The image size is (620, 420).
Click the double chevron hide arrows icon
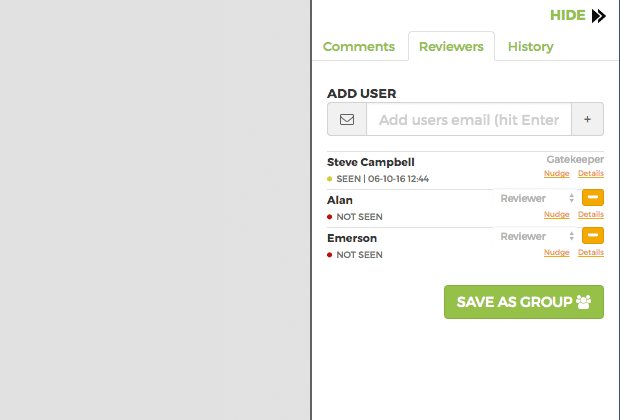point(599,16)
